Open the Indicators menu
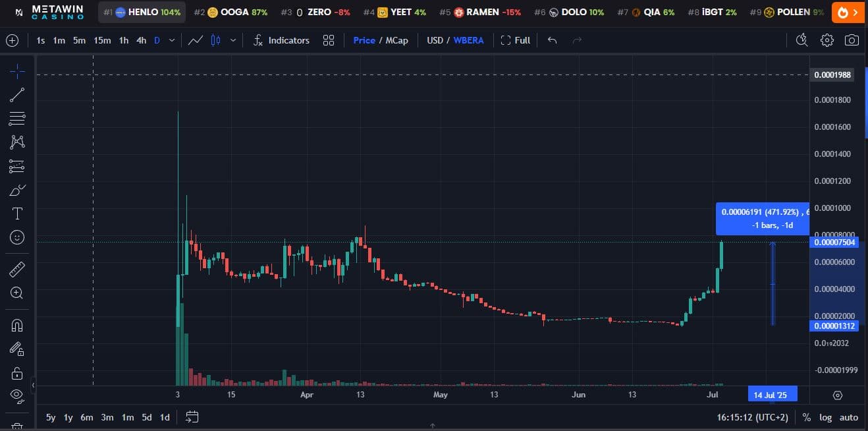Screen dimensions: 868x431 281,40
